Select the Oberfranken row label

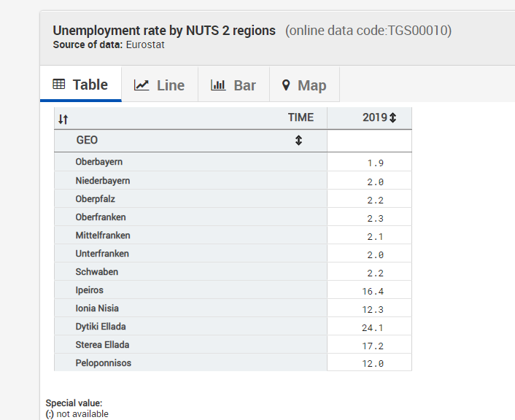tap(101, 217)
